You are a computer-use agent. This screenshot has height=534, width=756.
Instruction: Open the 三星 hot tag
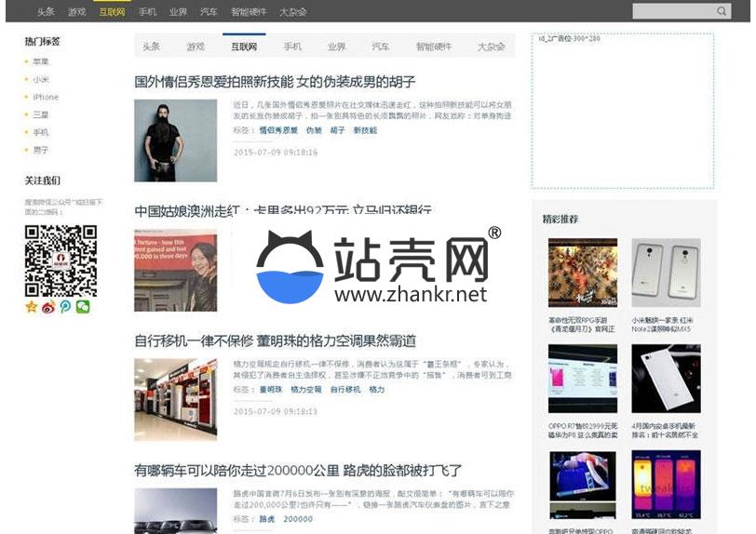point(41,114)
